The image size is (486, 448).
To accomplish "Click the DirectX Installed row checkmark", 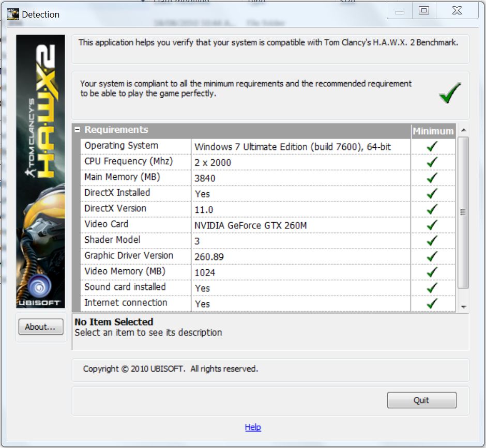I will [x=432, y=194].
